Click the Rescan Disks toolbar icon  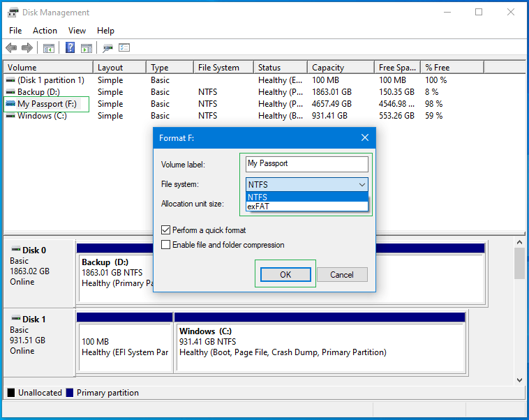[x=107, y=48]
